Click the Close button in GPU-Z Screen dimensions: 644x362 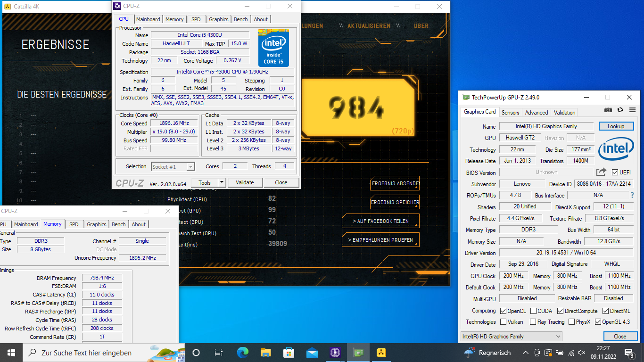click(620, 336)
